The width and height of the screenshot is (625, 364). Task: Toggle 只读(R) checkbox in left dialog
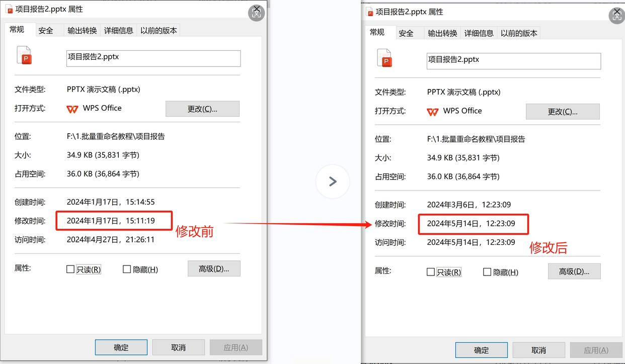click(x=70, y=269)
